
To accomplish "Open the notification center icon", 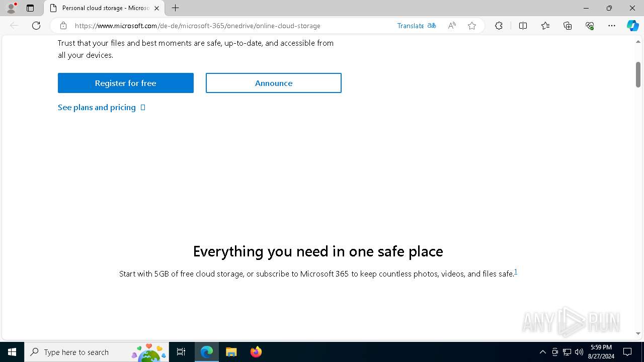I will coord(627,352).
